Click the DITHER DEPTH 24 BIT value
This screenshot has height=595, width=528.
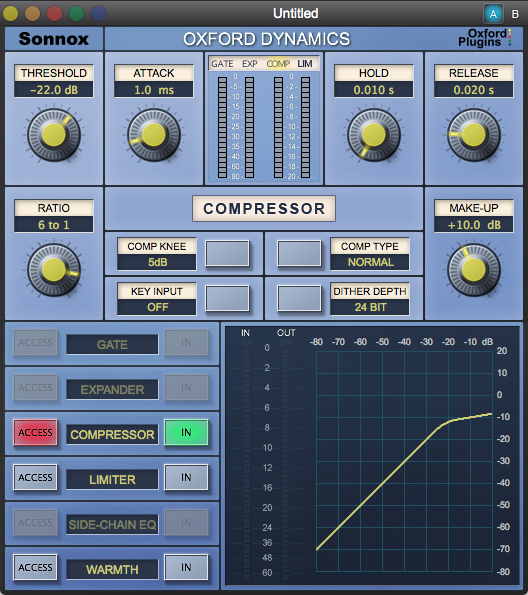coord(370,307)
